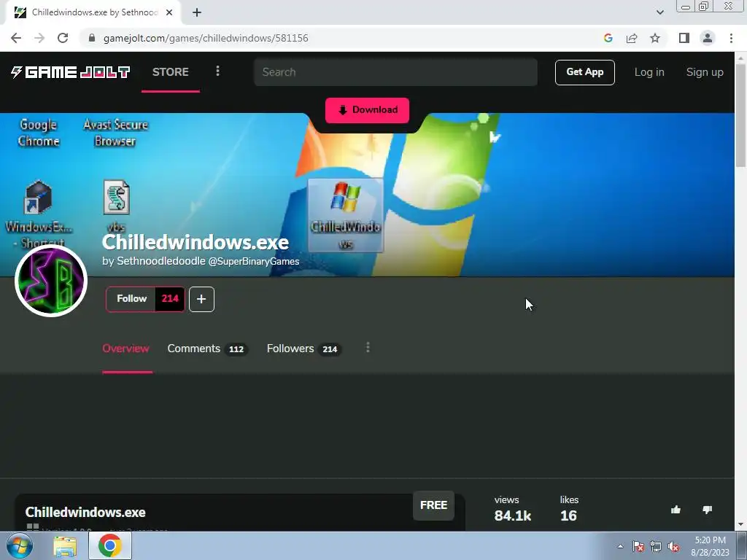Open the Chrome profile menu
Viewport: 747px width, 560px height.
(x=708, y=38)
